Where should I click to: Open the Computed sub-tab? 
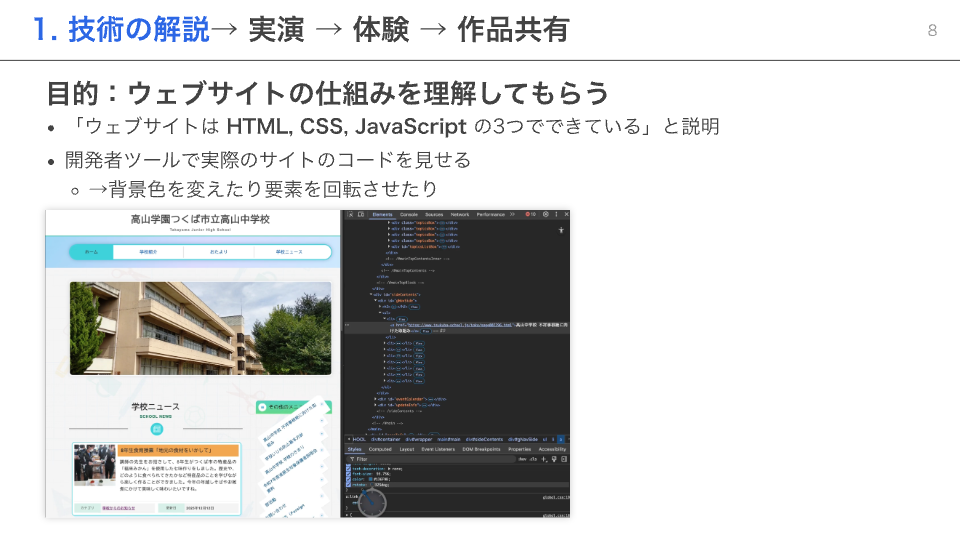click(x=380, y=449)
